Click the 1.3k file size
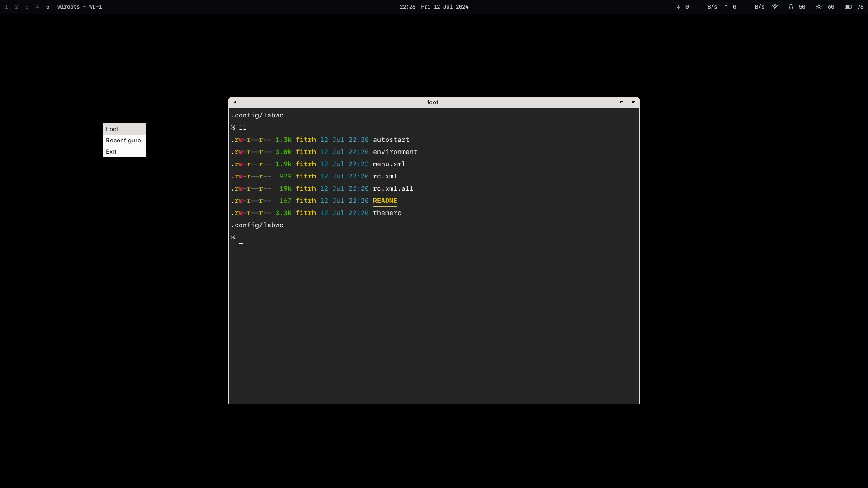 283,140
